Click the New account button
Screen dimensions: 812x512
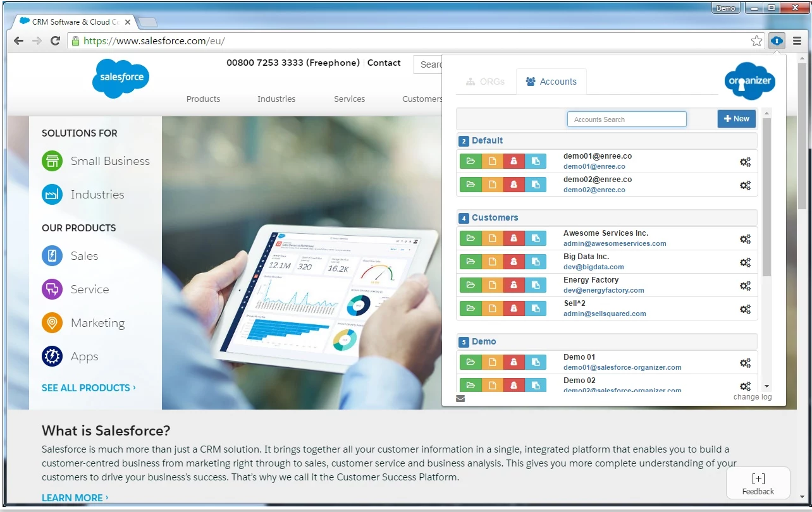click(x=736, y=119)
